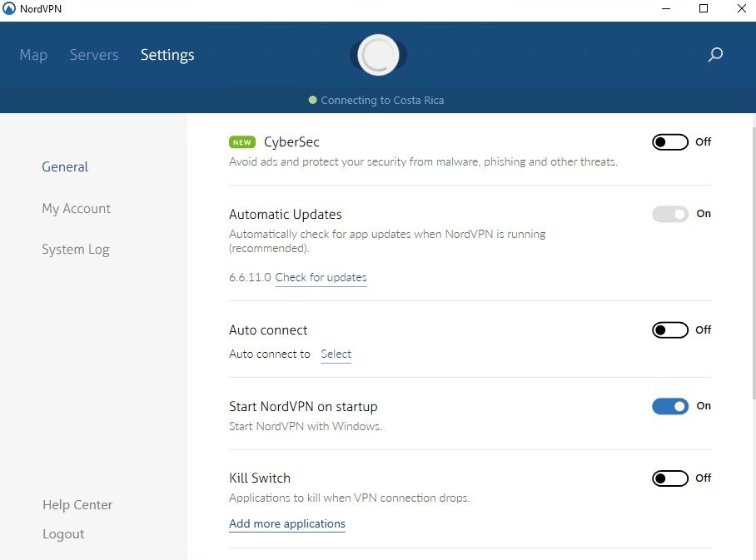Open General settings section
The width and height of the screenshot is (756, 560).
(x=65, y=166)
